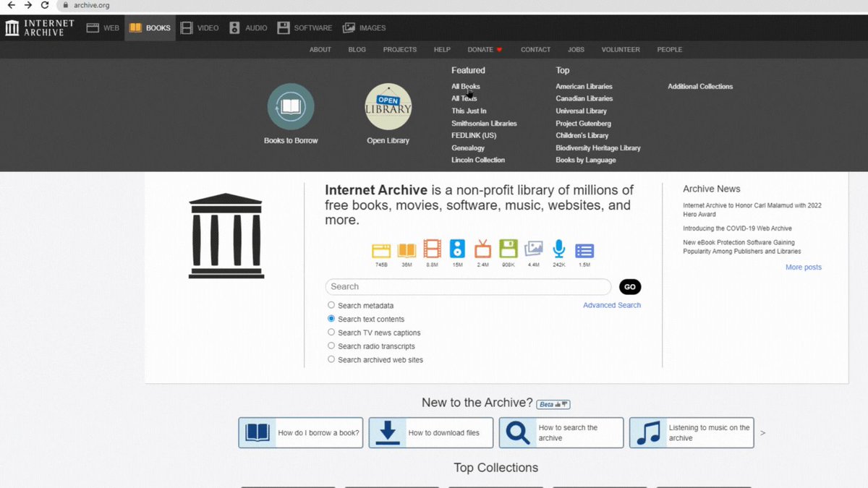Open the Advanced Search link

click(x=612, y=305)
